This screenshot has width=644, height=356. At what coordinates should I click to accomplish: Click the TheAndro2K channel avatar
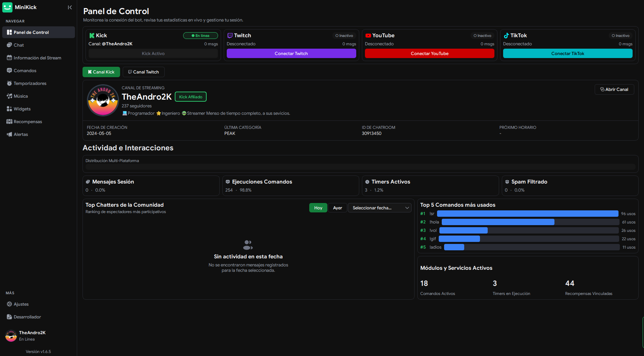coord(103,100)
